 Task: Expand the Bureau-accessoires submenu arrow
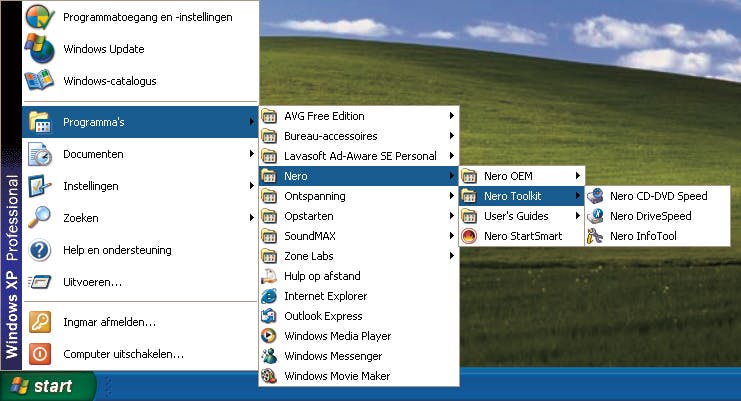[x=452, y=136]
